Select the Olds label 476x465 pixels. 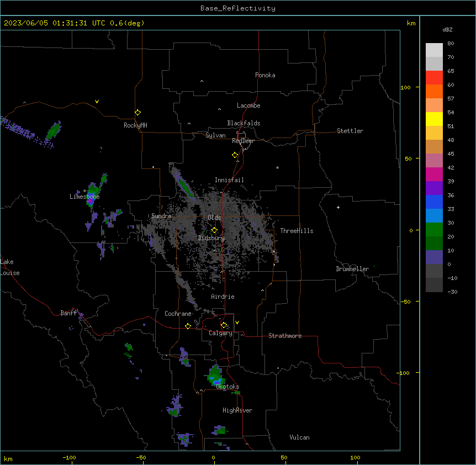click(214, 218)
